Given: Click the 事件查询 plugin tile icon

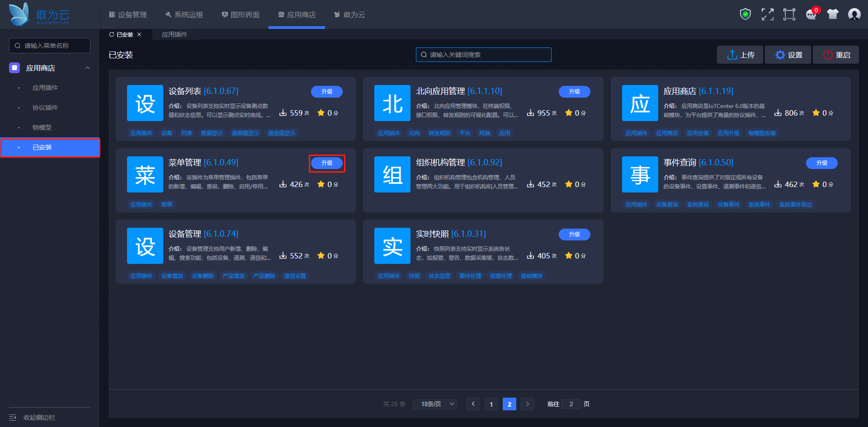Looking at the screenshot, I should [640, 174].
